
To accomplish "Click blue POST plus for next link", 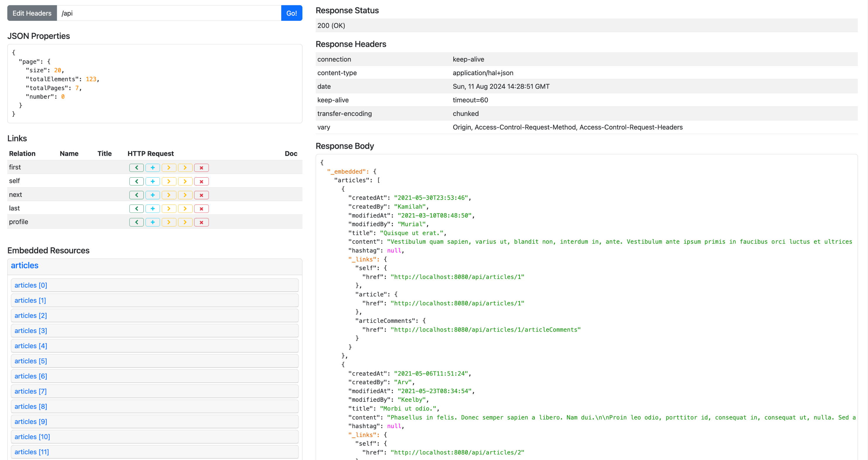I will (153, 195).
